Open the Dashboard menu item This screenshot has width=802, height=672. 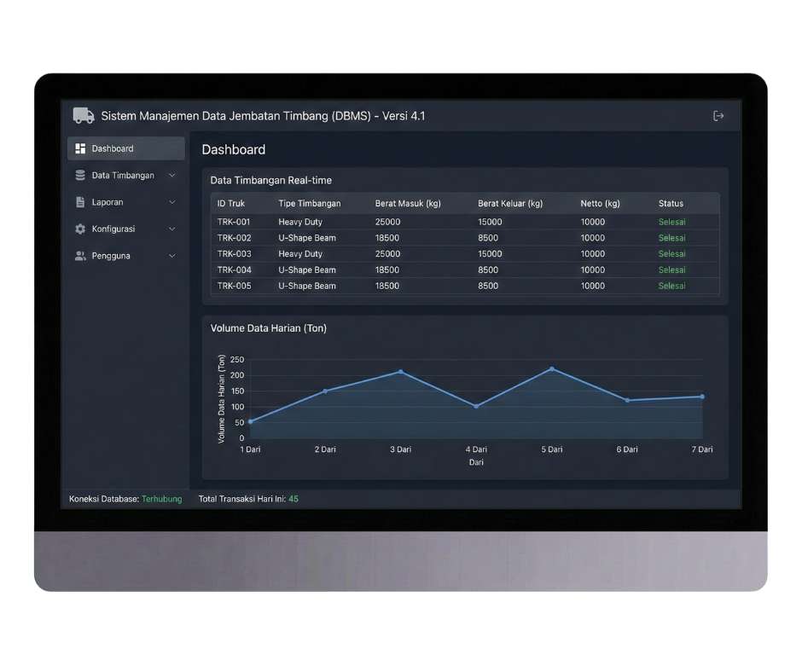pyautogui.click(x=113, y=148)
